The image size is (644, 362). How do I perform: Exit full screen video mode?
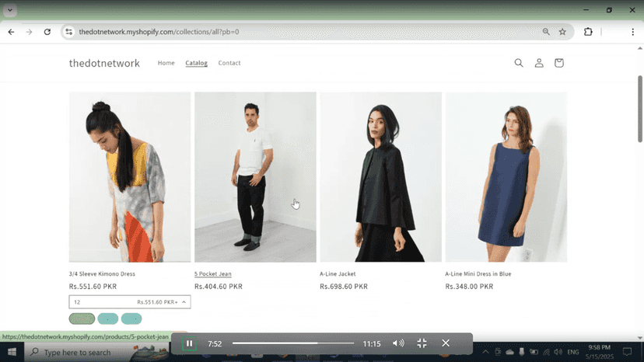[422, 343]
